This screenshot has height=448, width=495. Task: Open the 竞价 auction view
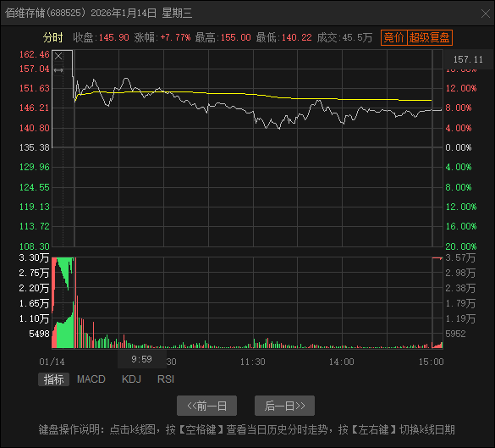point(394,37)
